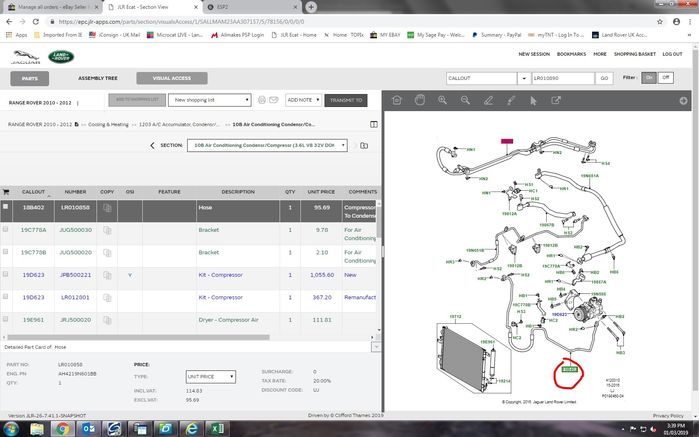
Task: Select the brush highlight tool
Action: pos(511,100)
